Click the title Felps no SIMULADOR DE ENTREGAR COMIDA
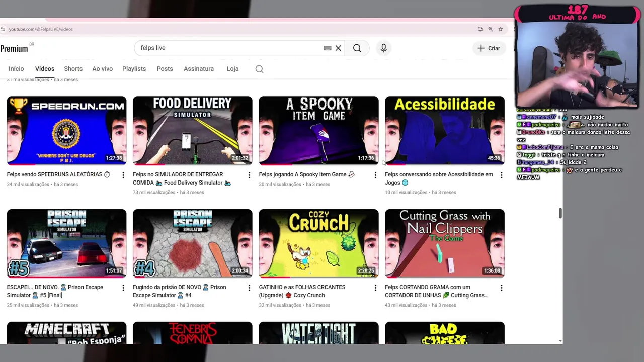 (x=182, y=178)
